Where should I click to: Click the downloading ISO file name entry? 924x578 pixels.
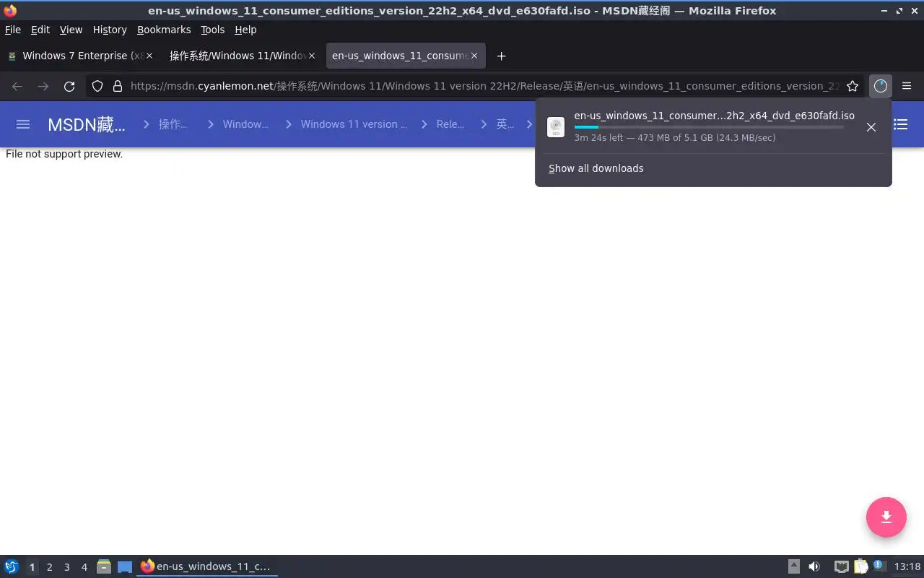click(714, 116)
